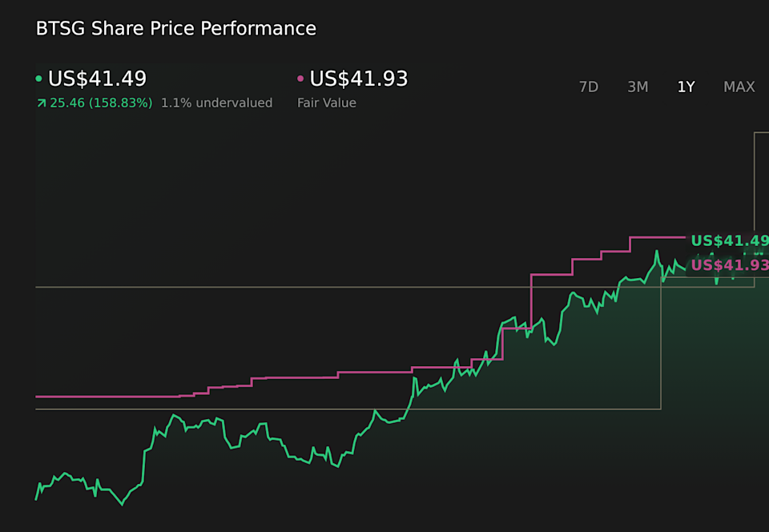The image size is (769, 532).
Task: Switch to the 3M view
Action: pyautogui.click(x=638, y=87)
